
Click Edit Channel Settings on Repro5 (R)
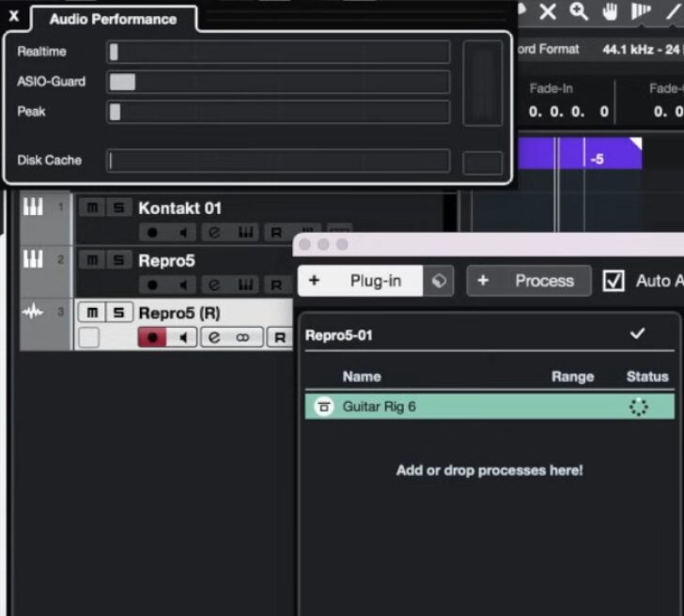click(x=214, y=337)
